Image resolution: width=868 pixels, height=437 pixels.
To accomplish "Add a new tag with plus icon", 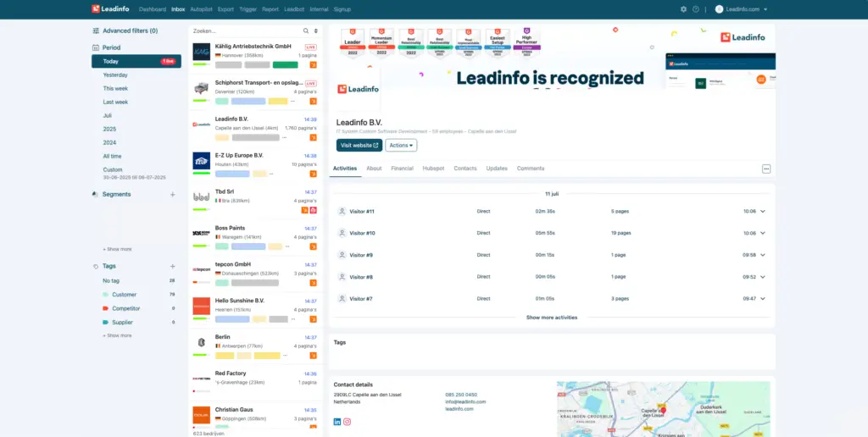I will [x=172, y=266].
